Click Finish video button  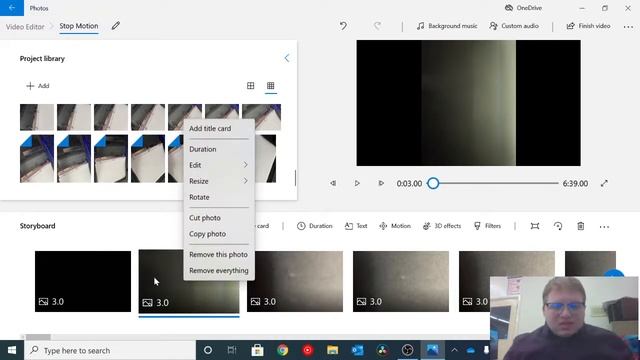pyautogui.click(x=588, y=26)
